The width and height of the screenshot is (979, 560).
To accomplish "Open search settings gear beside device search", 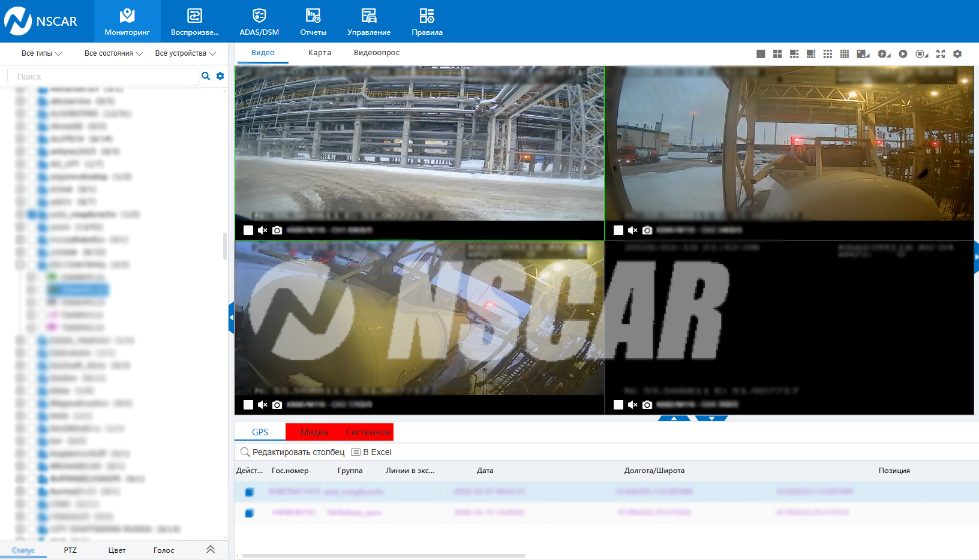I will click(x=220, y=76).
